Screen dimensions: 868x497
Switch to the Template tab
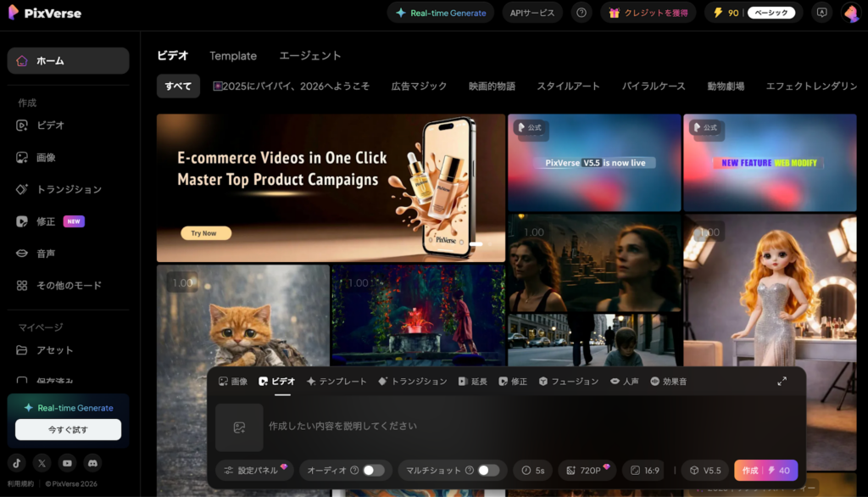(233, 55)
